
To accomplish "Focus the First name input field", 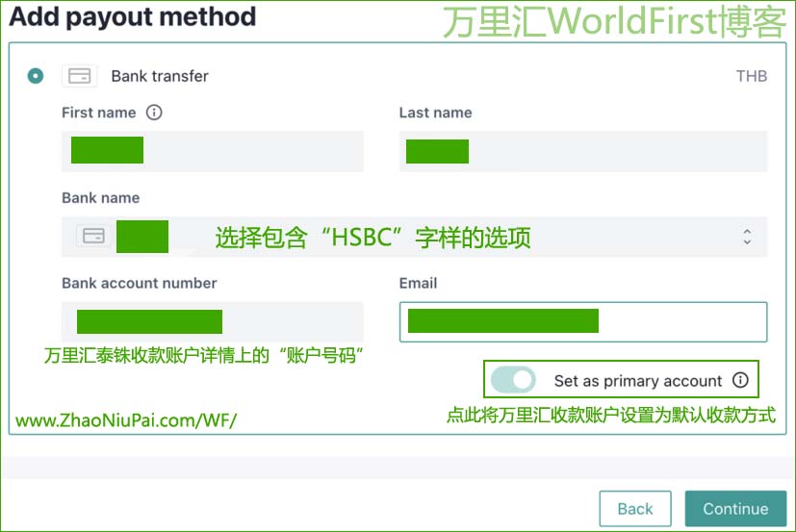I will [x=212, y=151].
